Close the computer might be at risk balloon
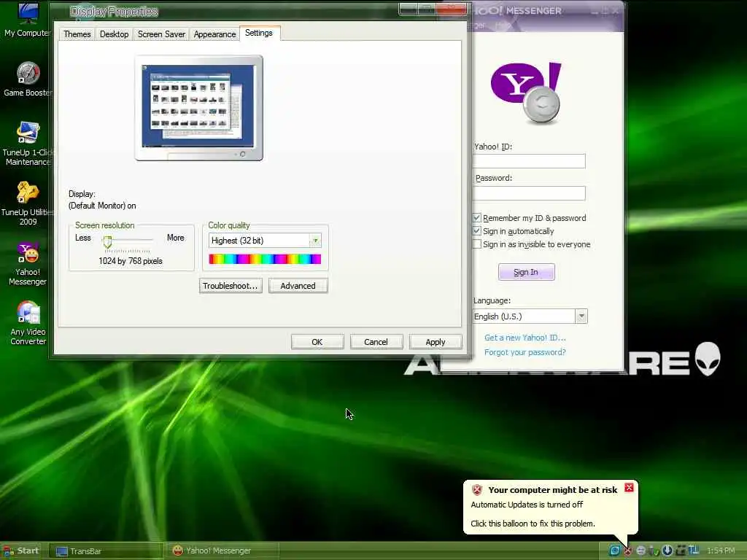Screen dimensions: 747x560 pyautogui.click(x=629, y=488)
